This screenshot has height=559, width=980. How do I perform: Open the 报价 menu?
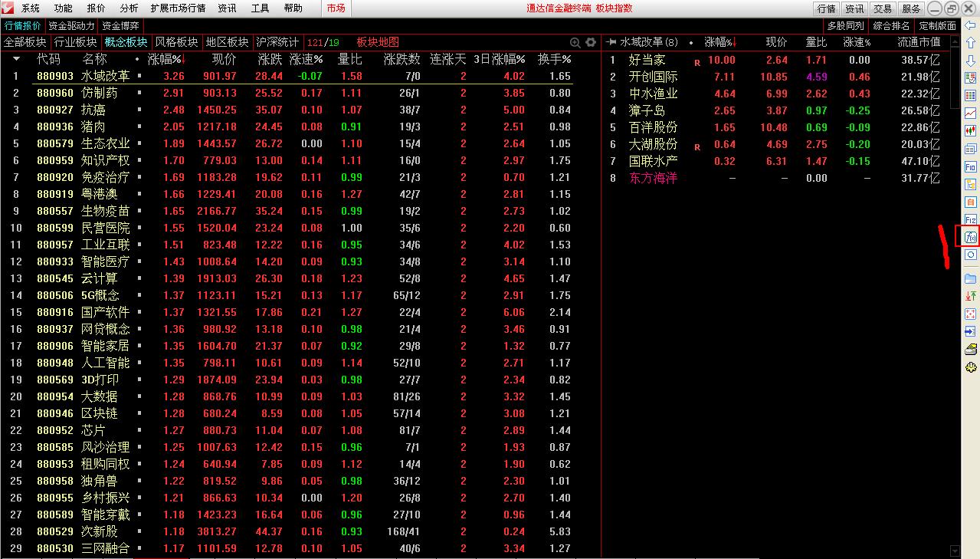click(97, 8)
